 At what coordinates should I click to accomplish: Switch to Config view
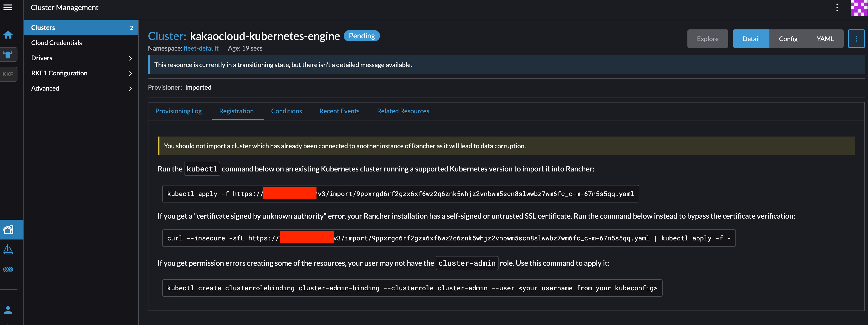(x=788, y=39)
